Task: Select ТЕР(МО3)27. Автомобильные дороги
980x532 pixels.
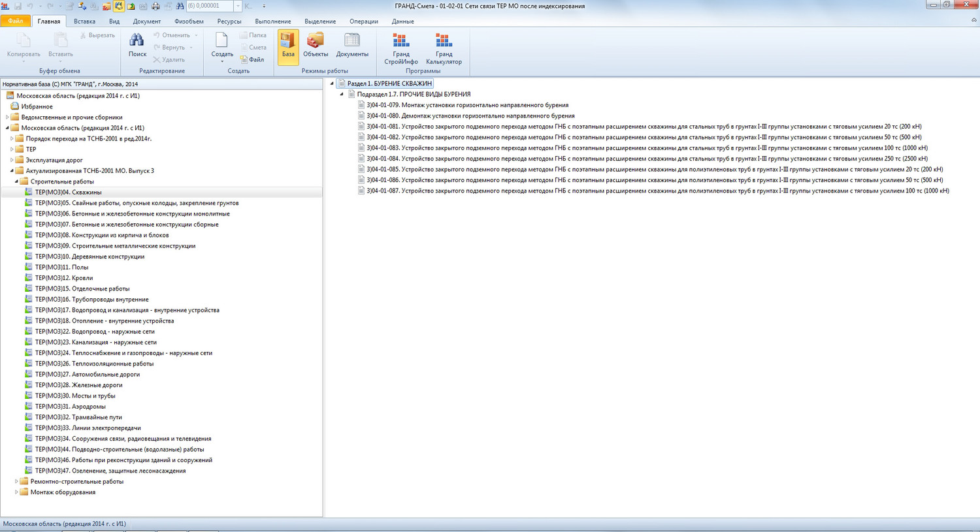Action: [88, 374]
